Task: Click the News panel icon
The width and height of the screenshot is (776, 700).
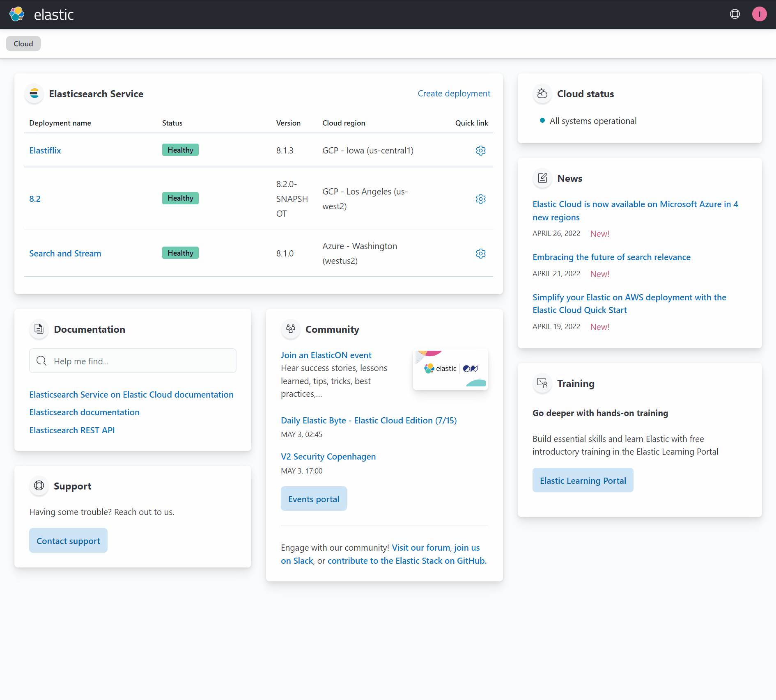Action: click(x=542, y=178)
